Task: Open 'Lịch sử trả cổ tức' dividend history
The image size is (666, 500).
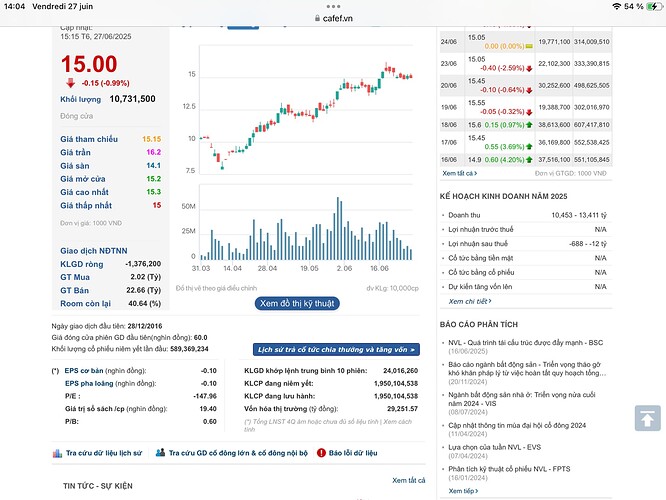Action: click(336, 349)
